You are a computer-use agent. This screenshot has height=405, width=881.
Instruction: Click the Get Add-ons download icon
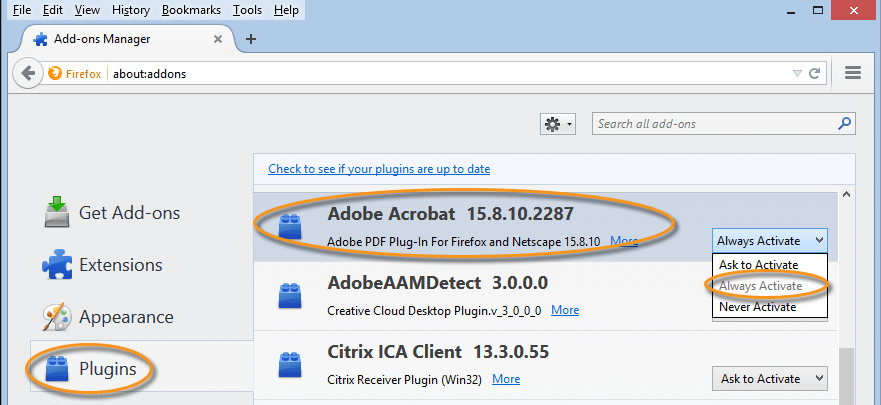pyautogui.click(x=57, y=212)
